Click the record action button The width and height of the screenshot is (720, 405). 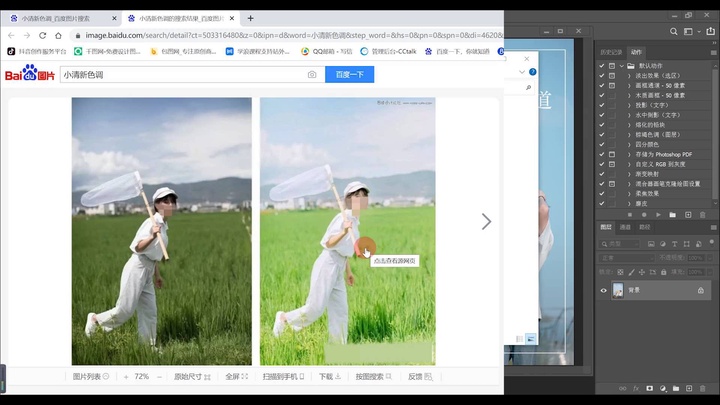[x=645, y=215]
